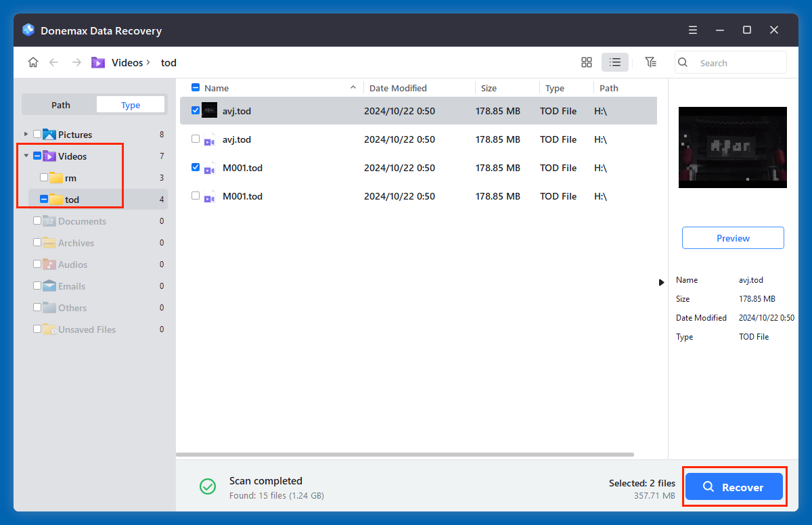
Task: Uncheck the first avj.tod file
Action: pos(196,110)
